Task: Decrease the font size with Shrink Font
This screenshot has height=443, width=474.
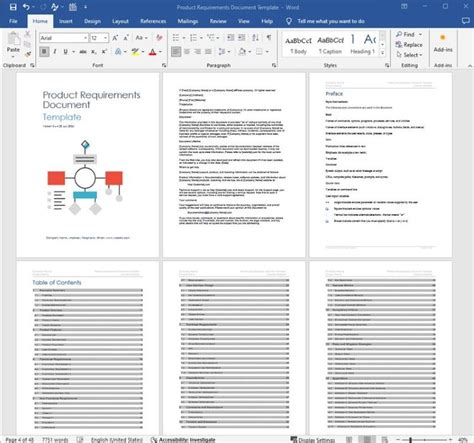Action: point(126,38)
